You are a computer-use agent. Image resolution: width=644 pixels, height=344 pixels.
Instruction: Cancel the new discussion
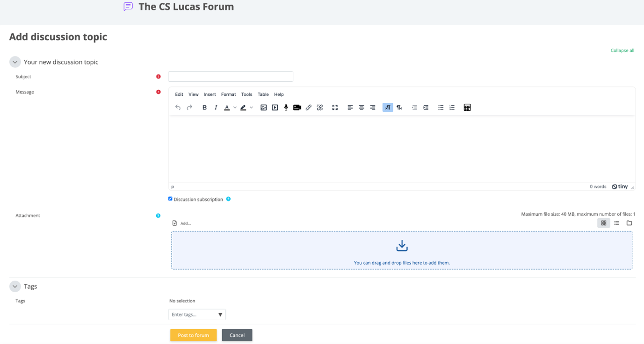click(x=237, y=335)
